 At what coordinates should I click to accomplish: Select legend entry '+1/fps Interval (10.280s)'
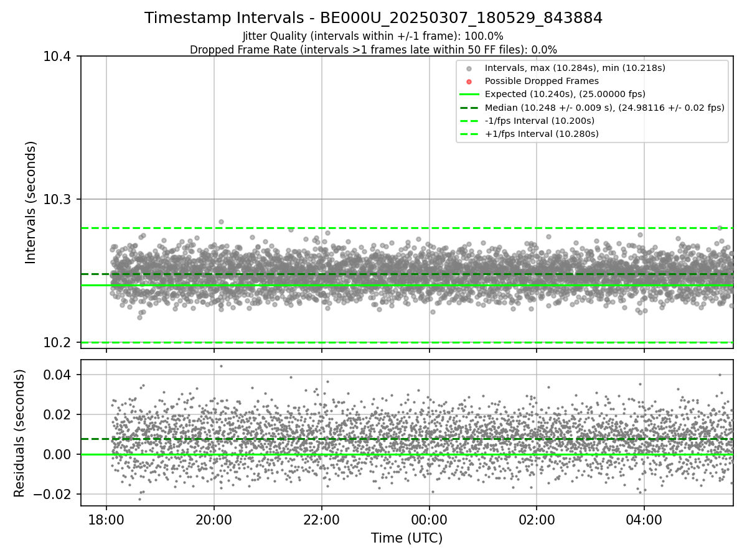pos(542,134)
